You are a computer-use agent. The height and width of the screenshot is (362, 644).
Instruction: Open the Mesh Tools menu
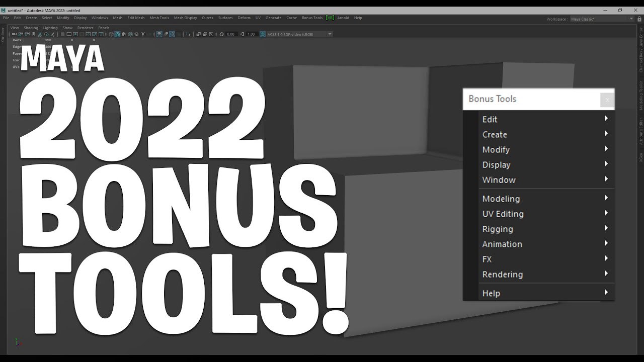(x=159, y=18)
